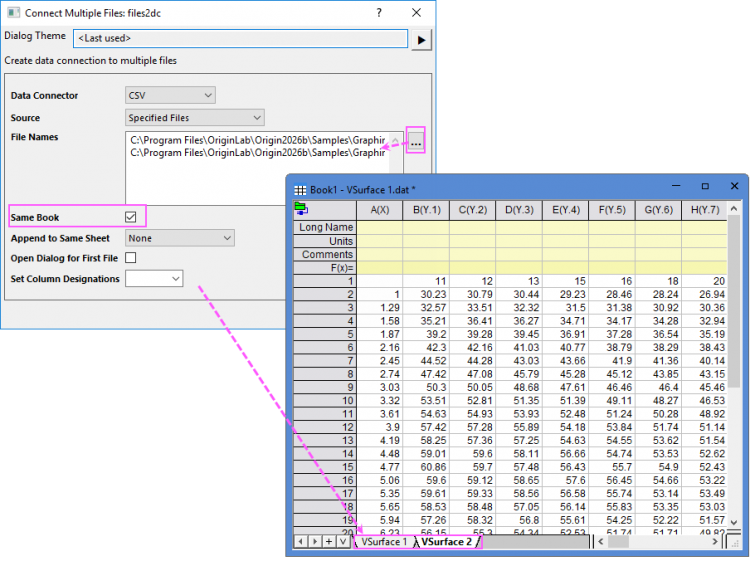The width and height of the screenshot is (750, 561).
Task: Click the F(x)= row label
Action: click(x=325, y=267)
